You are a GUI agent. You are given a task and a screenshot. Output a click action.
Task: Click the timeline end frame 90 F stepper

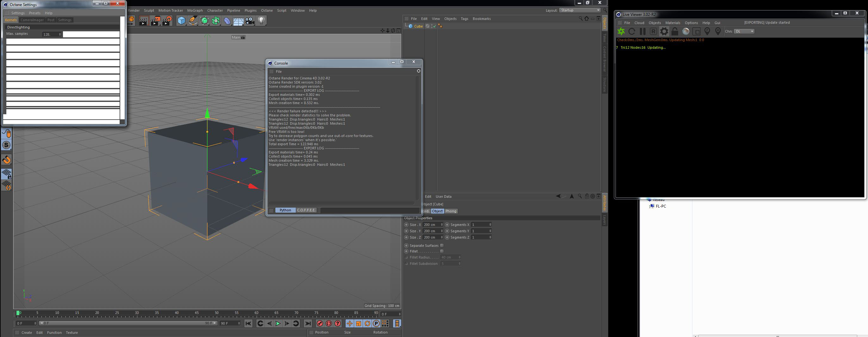(239, 323)
